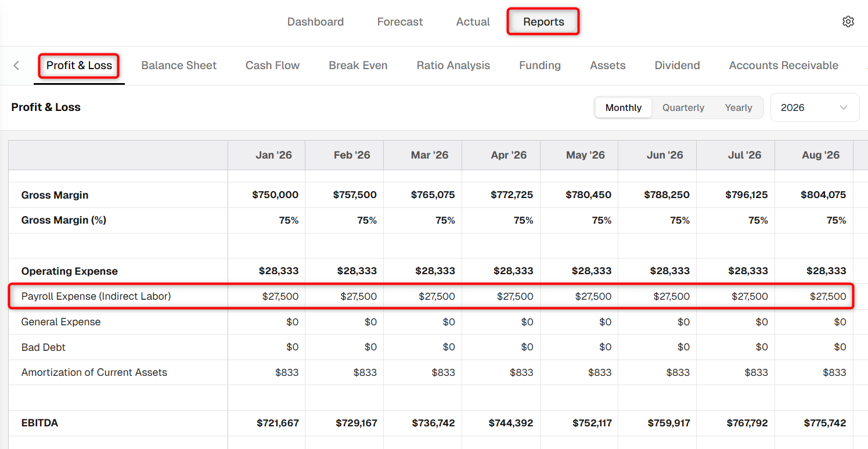Viewport: 868px width, 449px height.
Task: Open the Accounts Receivable report
Action: tap(784, 66)
